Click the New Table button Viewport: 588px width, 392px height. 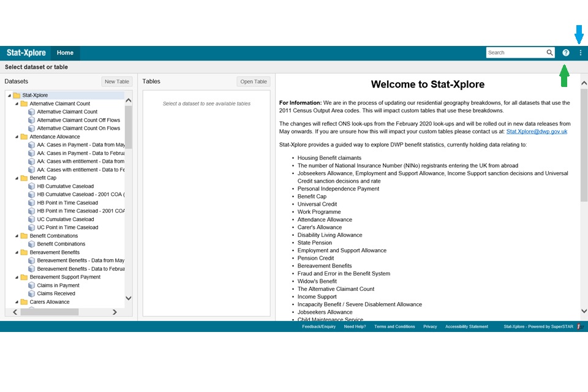point(116,81)
